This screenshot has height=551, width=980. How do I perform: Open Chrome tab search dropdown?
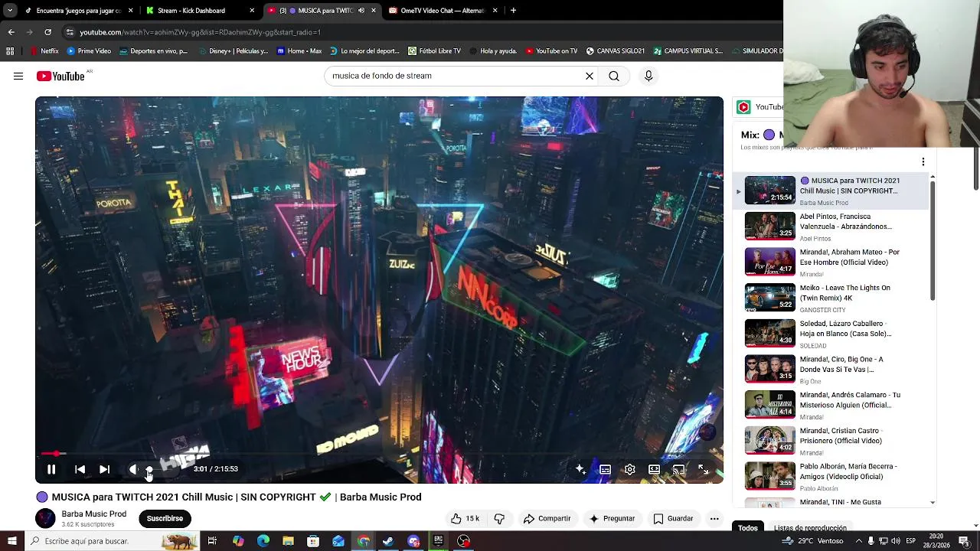click(x=9, y=11)
